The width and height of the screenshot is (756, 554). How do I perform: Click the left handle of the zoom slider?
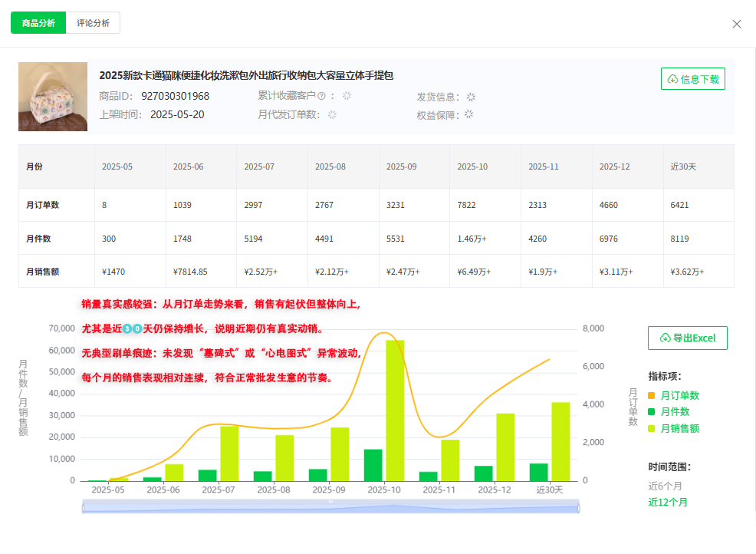(x=82, y=505)
